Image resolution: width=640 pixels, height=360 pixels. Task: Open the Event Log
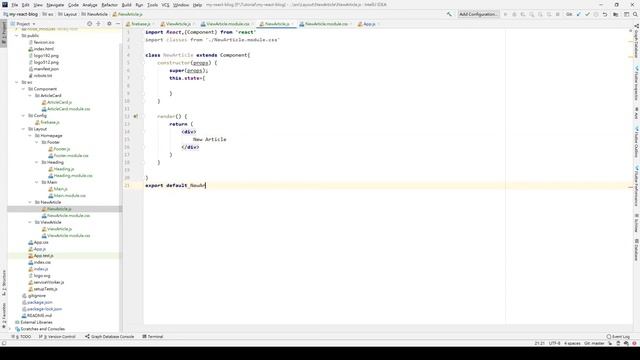pos(618,337)
